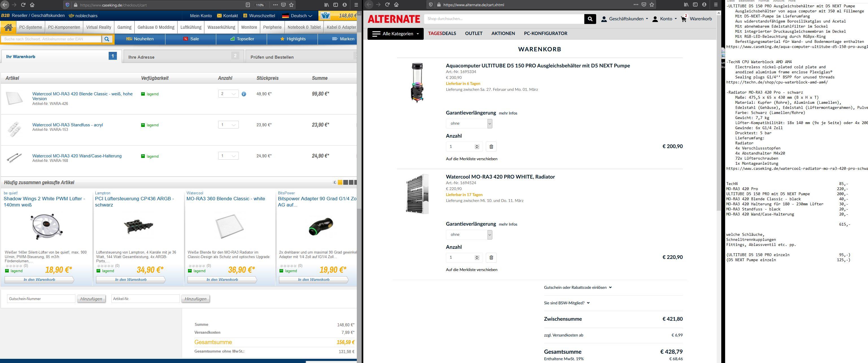Image resolution: width=868 pixels, height=363 pixels.
Task: Open Wunschzettel link on Caseking
Action: point(259,16)
